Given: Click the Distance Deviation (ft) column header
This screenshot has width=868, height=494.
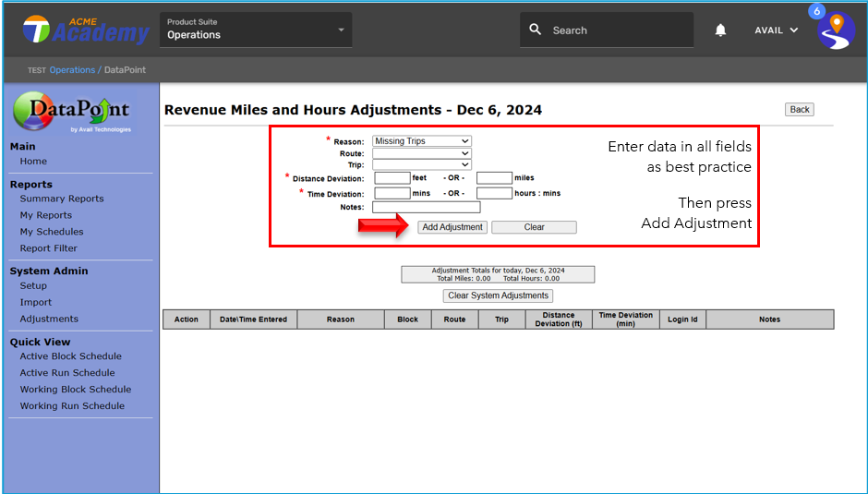Looking at the screenshot, I should (559, 319).
